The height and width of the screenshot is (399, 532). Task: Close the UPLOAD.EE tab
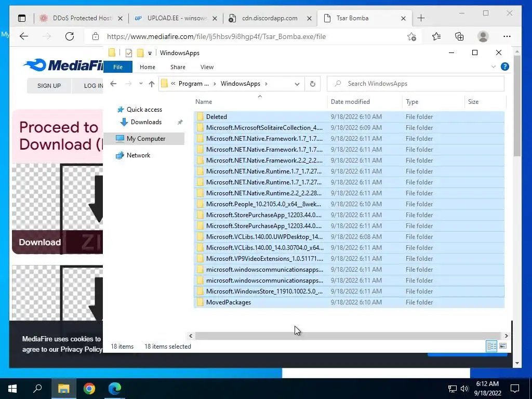tap(215, 18)
